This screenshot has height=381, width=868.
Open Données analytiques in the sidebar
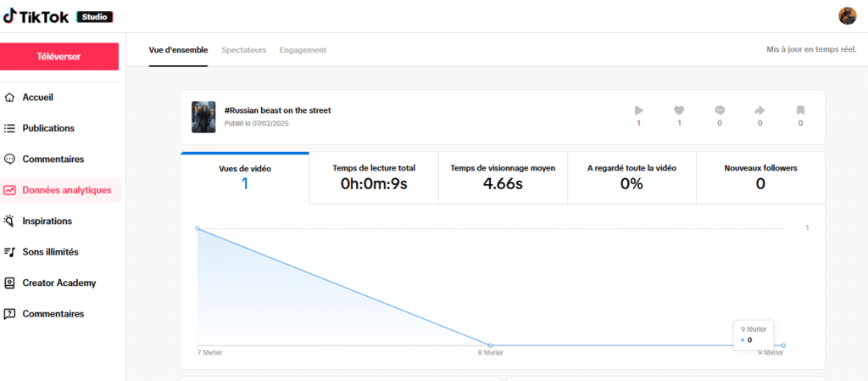point(66,190)
